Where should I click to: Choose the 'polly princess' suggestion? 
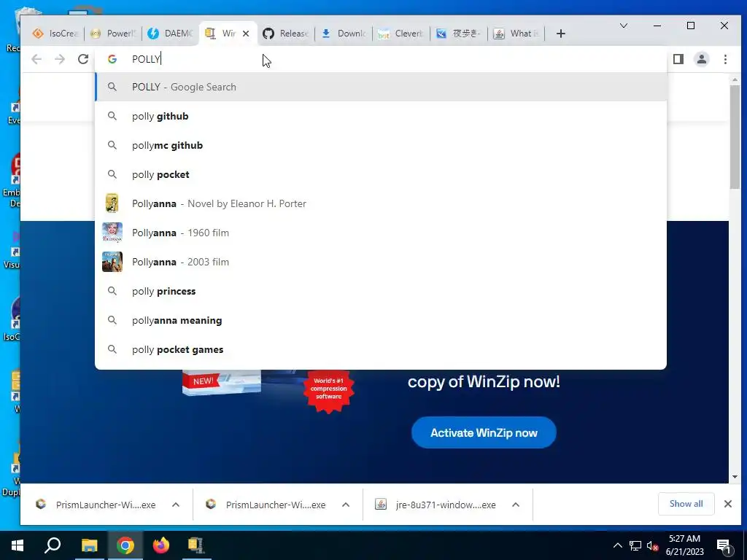[x=381, y=291]
